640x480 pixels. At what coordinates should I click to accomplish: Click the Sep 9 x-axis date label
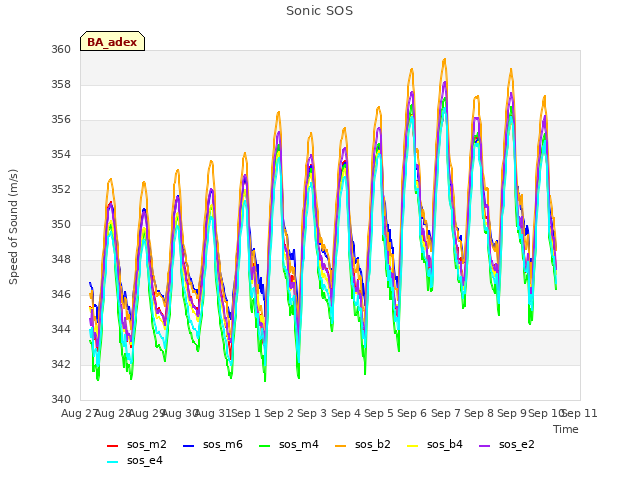(512, 413)
